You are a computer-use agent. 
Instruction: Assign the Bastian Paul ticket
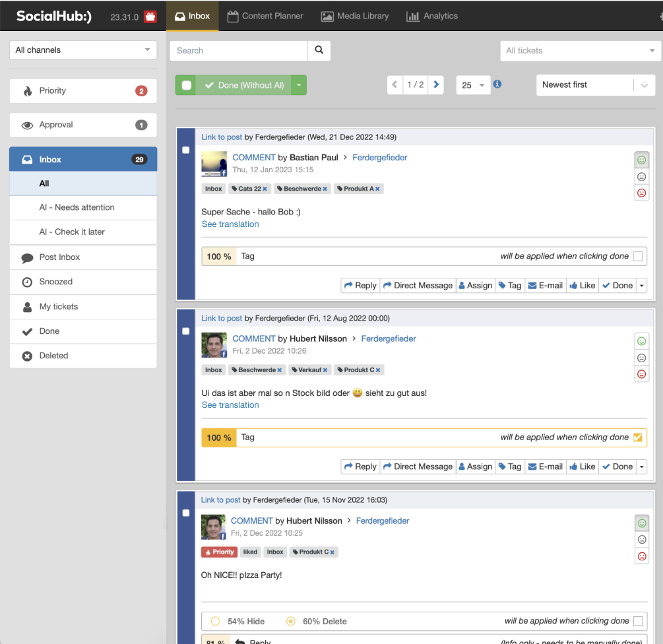(475, 286)
